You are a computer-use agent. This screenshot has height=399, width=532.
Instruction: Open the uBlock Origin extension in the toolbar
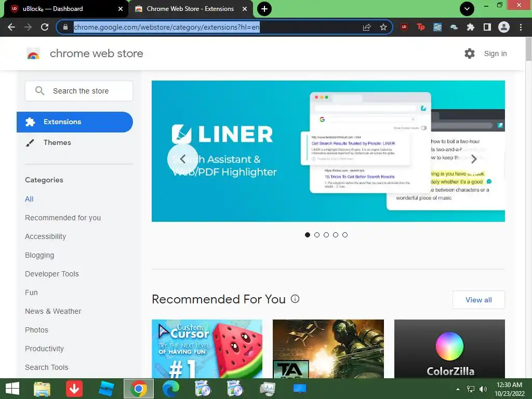pyautogui.click(x=404, y=27)
